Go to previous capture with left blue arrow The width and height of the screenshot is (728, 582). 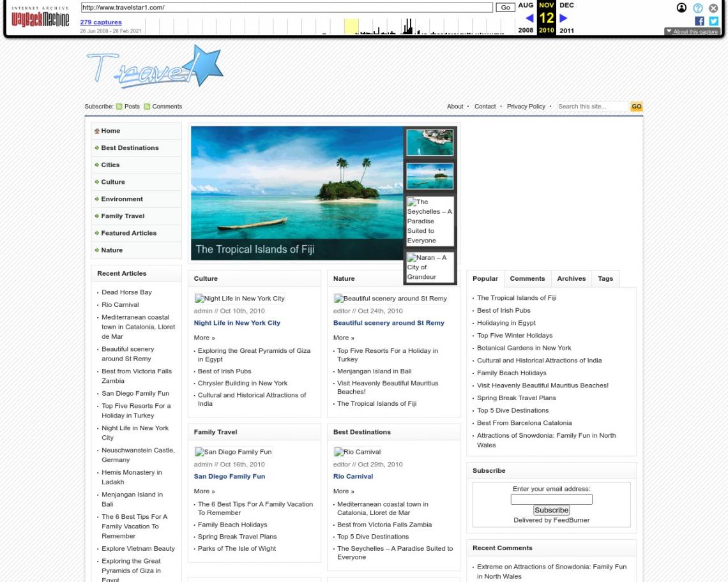(529, 19)
